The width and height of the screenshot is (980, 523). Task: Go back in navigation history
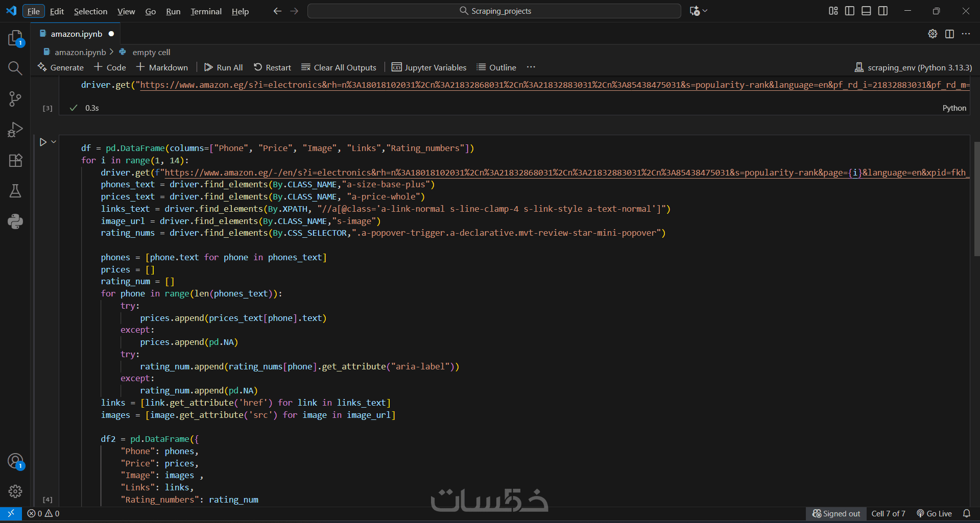click(x=277, y=11)
